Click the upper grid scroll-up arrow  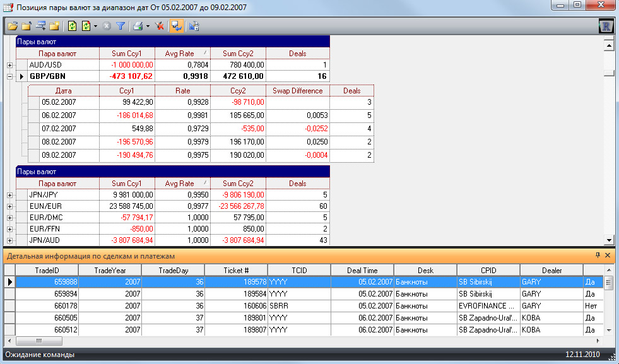[609, 45]
